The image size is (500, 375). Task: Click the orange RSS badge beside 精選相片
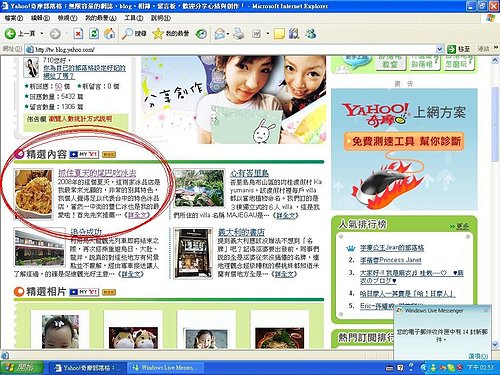[x=109, y=292]
